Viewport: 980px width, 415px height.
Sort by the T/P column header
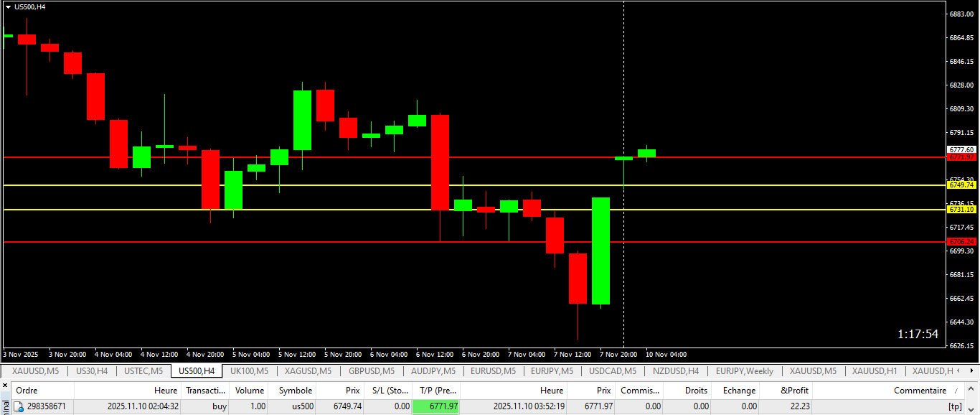(x=438, y=391)
